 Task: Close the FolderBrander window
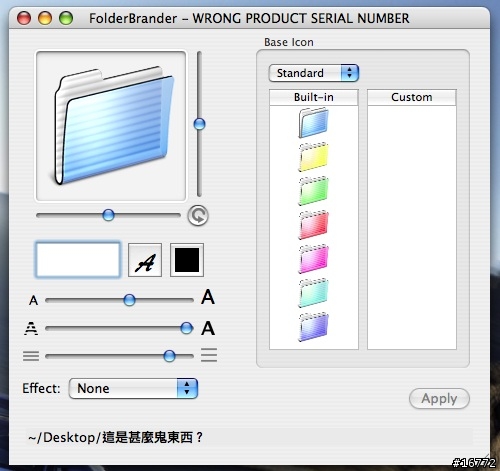tap(24, 18)
